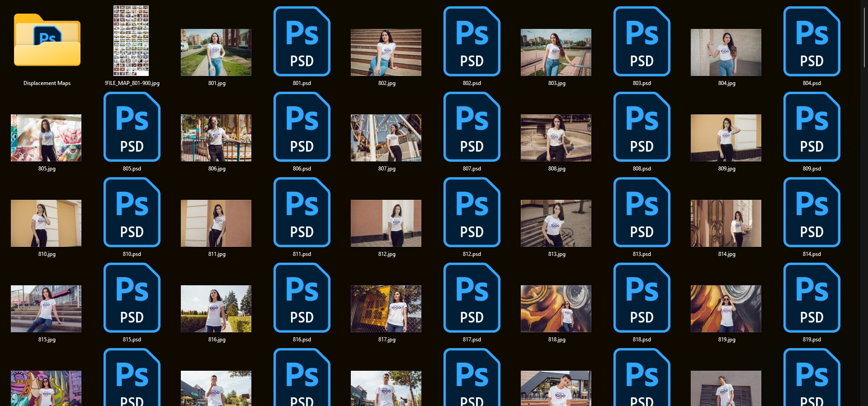Select the 805.psd Photoshop document
Image resolution: width=868 pixels, height=406 pixels.
(132, 127)
